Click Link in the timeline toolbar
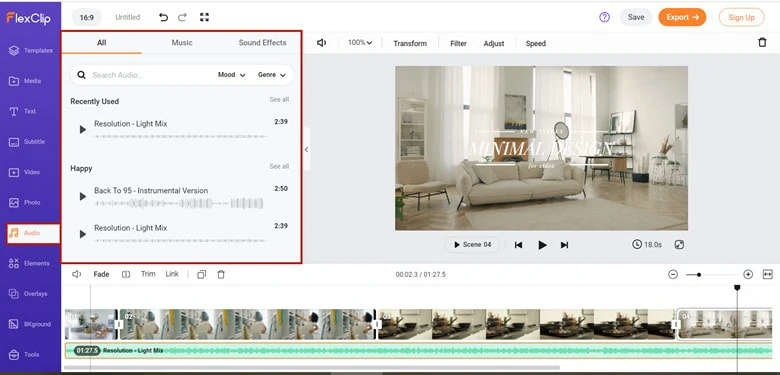 coord(172,274)
